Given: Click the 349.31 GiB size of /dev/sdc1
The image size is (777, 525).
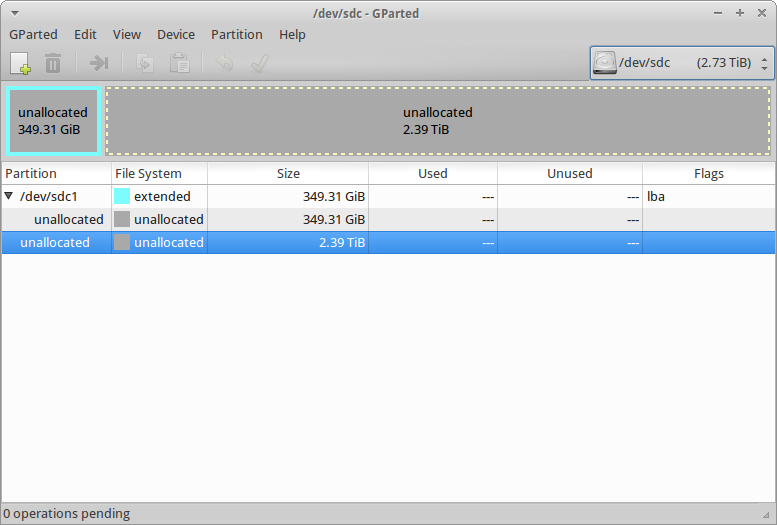Looking at the screenshot, I should pos(334,196).
